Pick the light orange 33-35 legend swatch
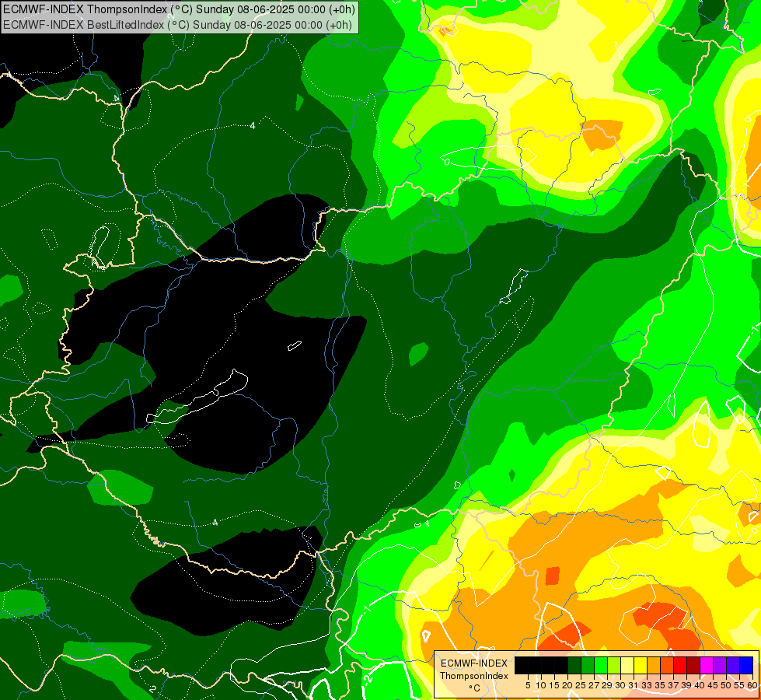 654,665
